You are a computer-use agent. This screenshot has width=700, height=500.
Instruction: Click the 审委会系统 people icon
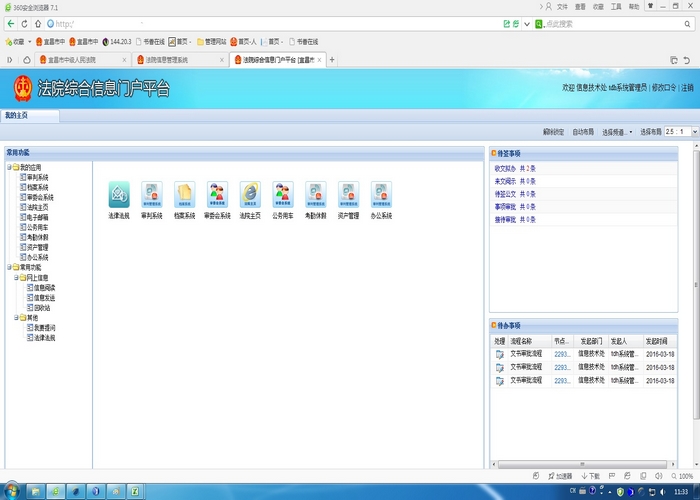217,193
